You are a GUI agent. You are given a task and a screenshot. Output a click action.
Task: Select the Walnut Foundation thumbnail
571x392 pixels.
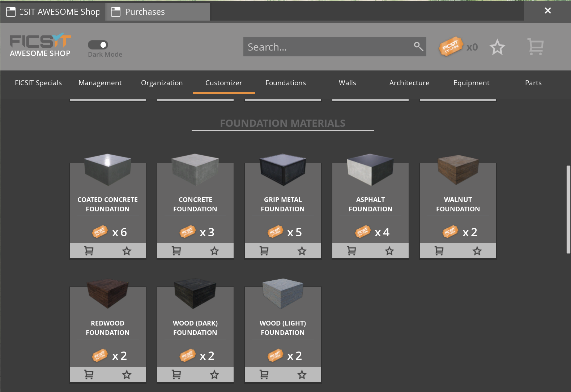click(x=458, y=170)
